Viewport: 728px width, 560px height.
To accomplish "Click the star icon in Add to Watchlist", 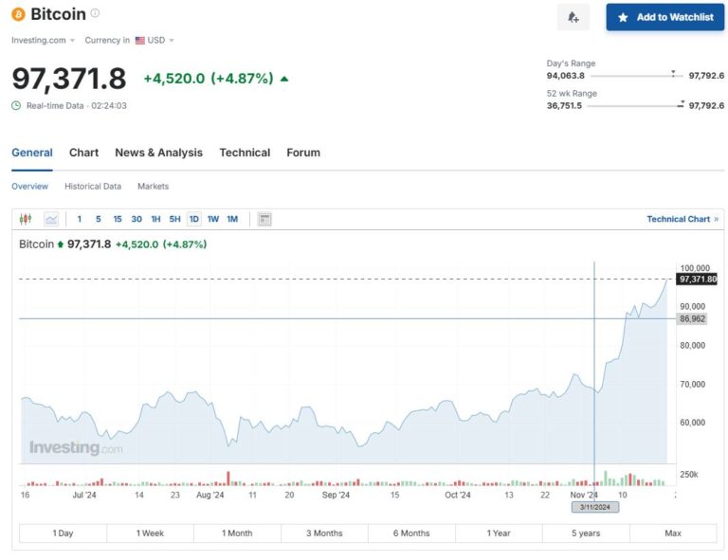I will tap(623, 17).
